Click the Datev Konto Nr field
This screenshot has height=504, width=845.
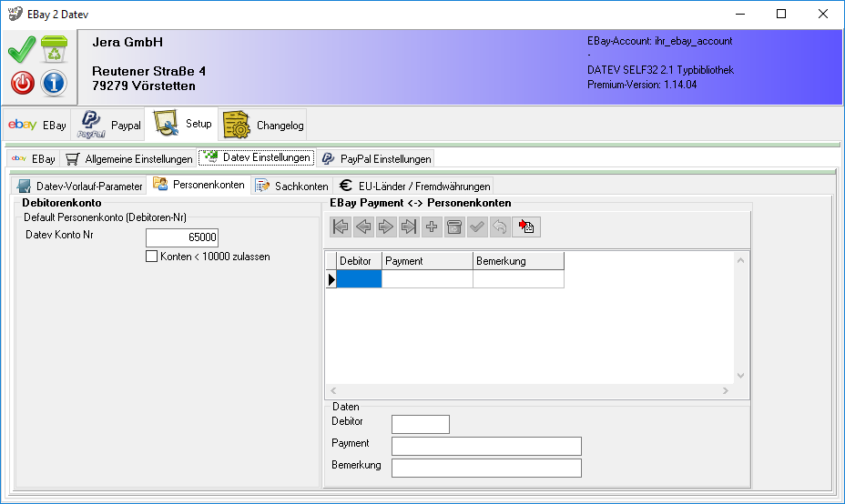click(182, 237)
